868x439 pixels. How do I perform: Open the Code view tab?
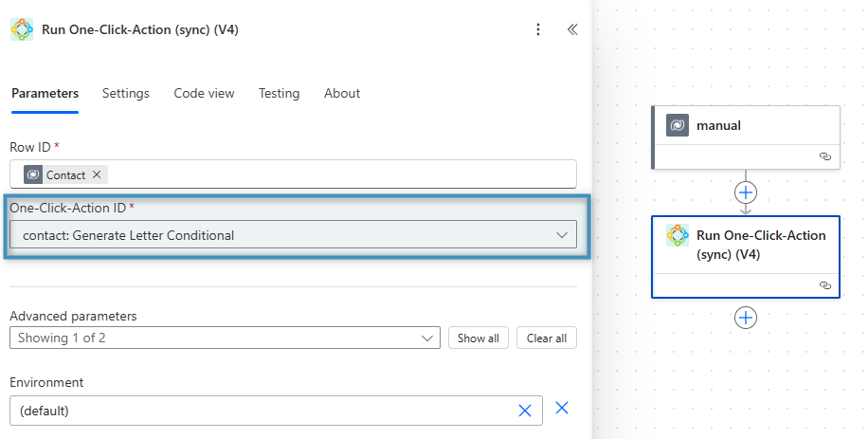(204, 93)
